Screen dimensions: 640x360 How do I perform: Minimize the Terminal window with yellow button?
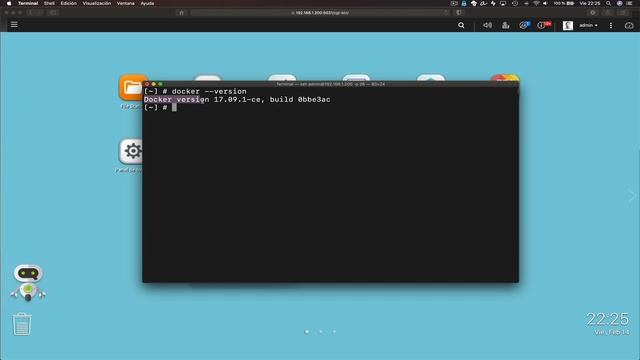pyautogui.click(x=153, y=84)
